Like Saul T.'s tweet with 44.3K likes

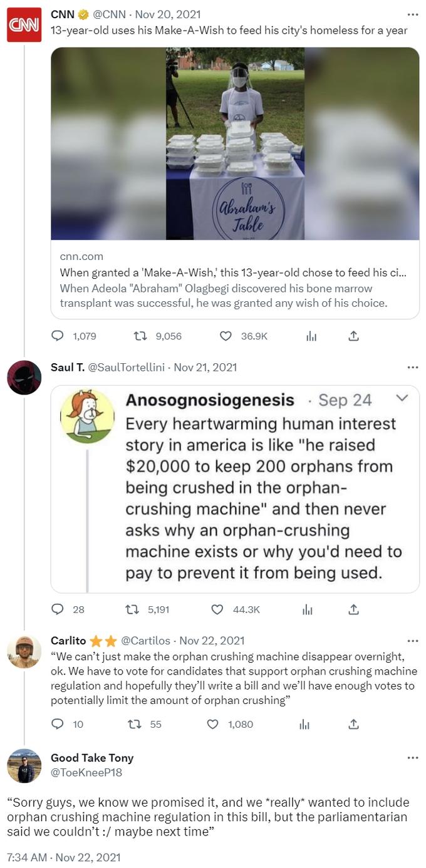coord(217,609)
